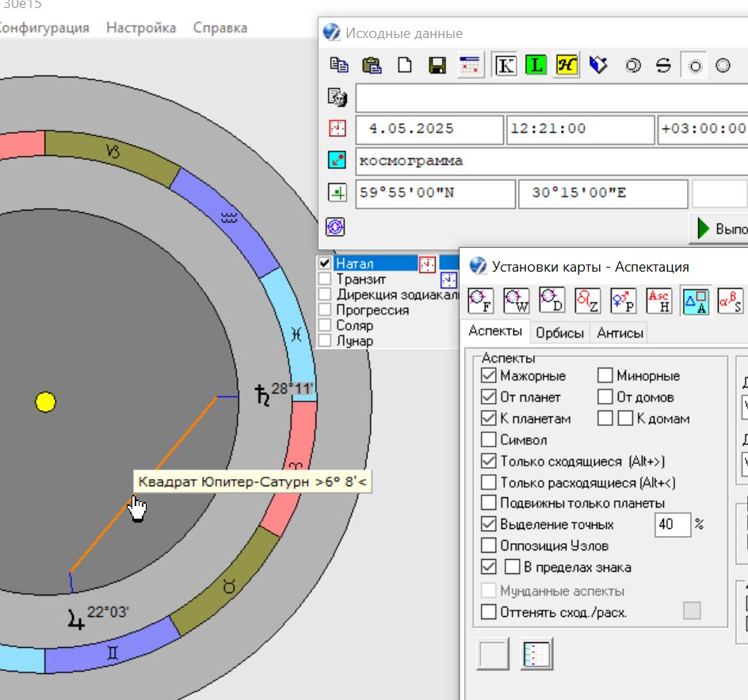Enable the От домов checkbox
The image size is (748, 700).
[x=605, y=397]
